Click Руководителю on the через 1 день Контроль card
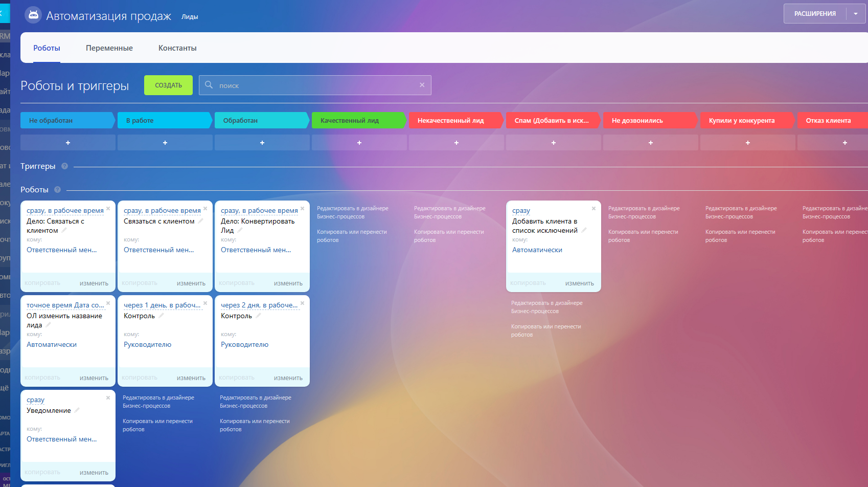Screen dimensions: 868x487 147,344
